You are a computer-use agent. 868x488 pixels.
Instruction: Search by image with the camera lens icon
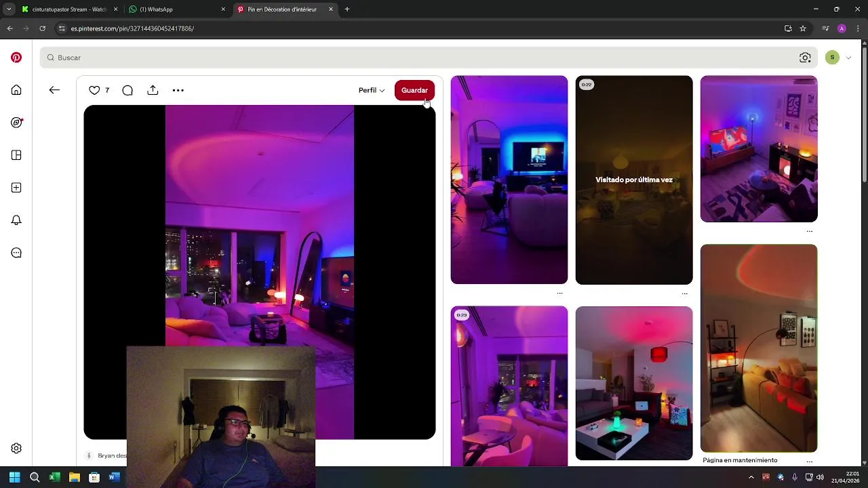[805, 58]
